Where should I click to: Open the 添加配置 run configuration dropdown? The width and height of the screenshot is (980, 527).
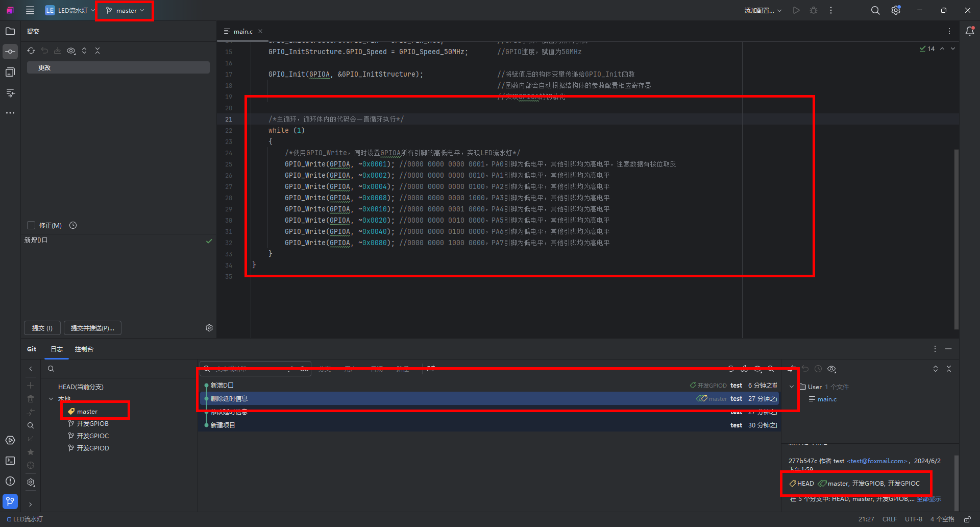coord(763,10)
